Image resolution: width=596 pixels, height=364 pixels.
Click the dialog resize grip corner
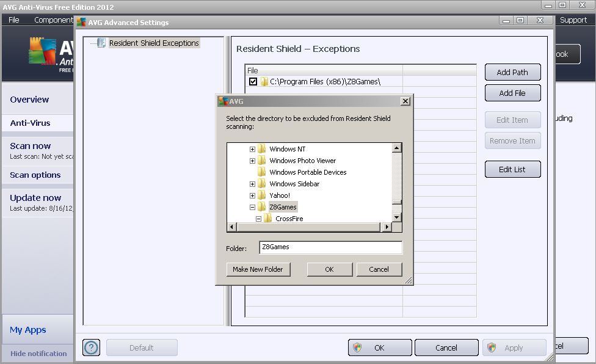409,280
